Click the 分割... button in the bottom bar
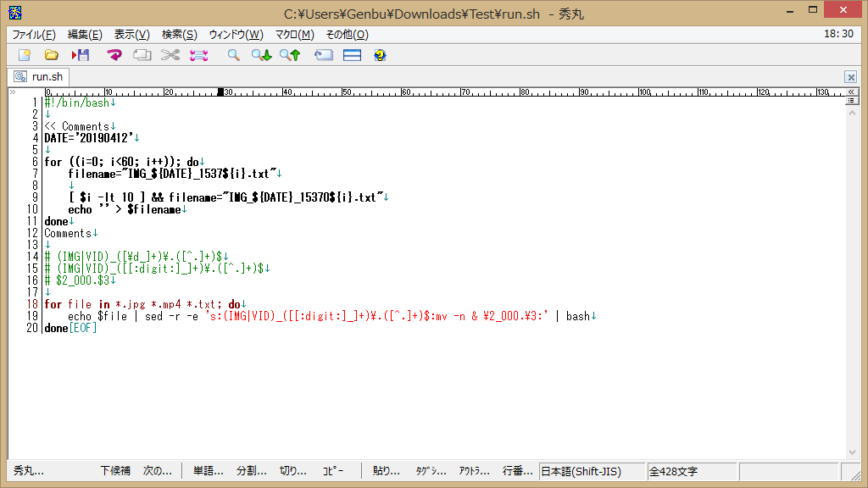 tap(251, 471)
